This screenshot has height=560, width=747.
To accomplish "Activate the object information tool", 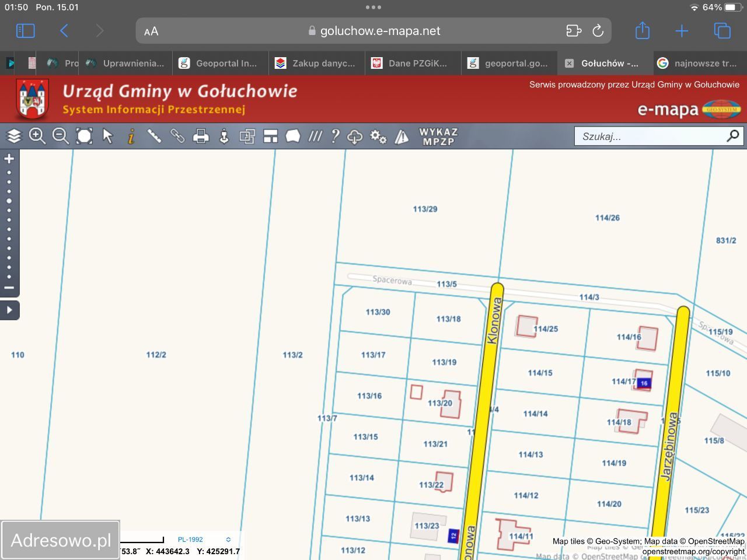I will (x=131, y=136).
